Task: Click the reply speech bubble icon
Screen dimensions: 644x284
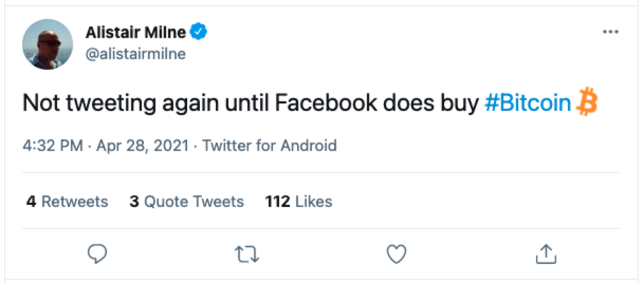Action: tap(97, 254)
